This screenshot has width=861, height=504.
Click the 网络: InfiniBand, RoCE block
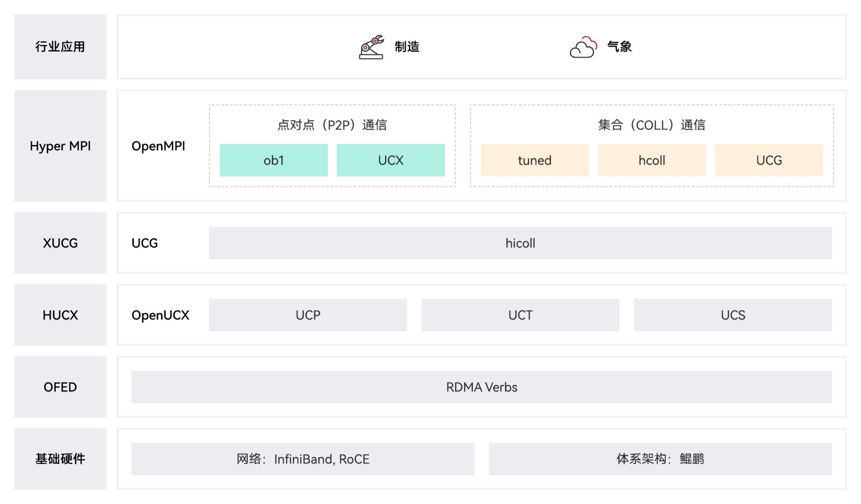303,459
